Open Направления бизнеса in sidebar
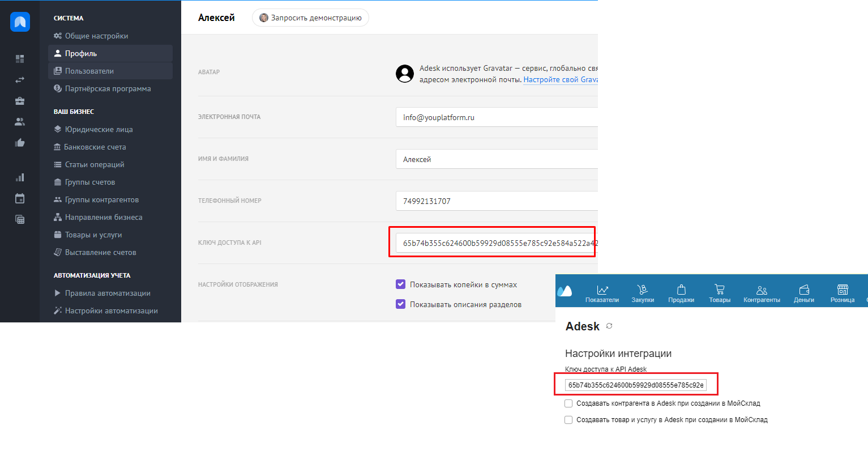This screenshot has width=868, height=455. pos(110,217)
